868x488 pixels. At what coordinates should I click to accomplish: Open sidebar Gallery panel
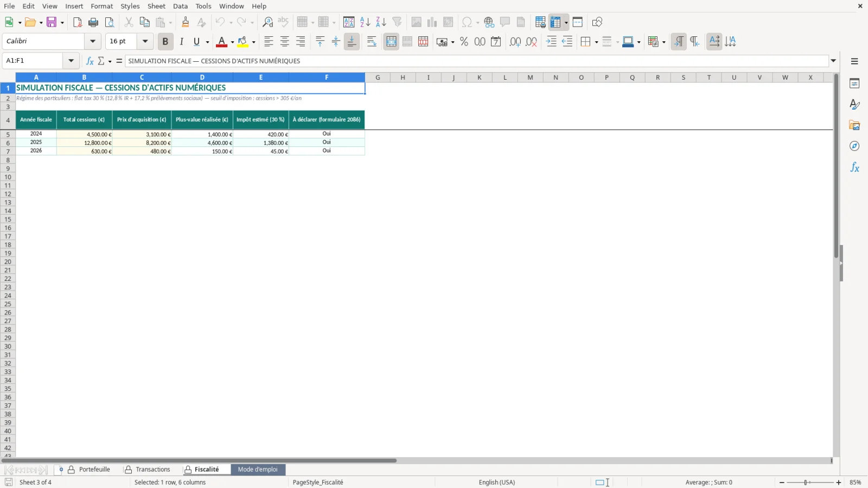854,125
